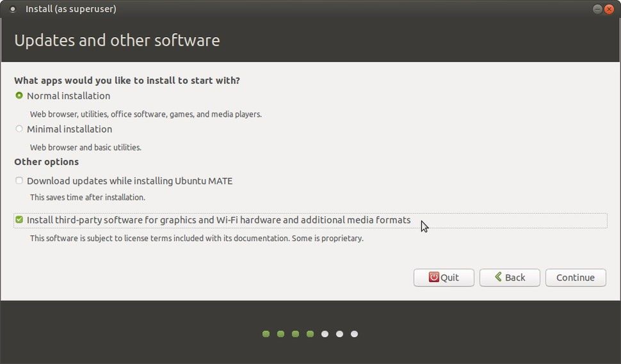Click the red power icon on Quit
Screen dimensions: 621x364
point(433,277)
